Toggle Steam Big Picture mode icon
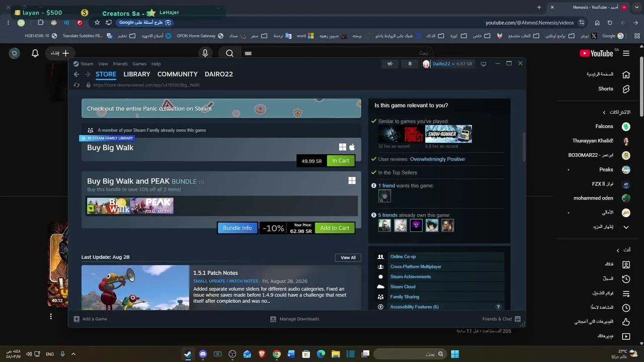The height and width of the screenshot is (362, 644). pos(484,64)
